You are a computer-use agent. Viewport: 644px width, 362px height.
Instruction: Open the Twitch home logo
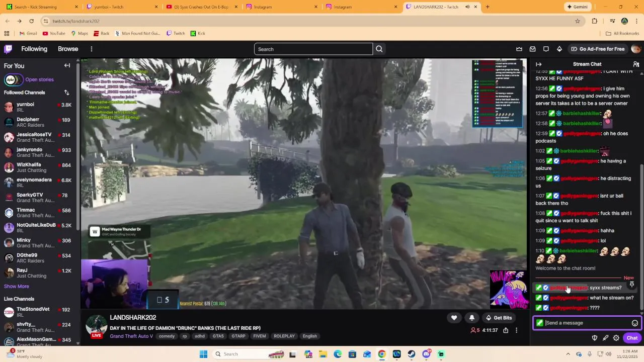point(8,49)
